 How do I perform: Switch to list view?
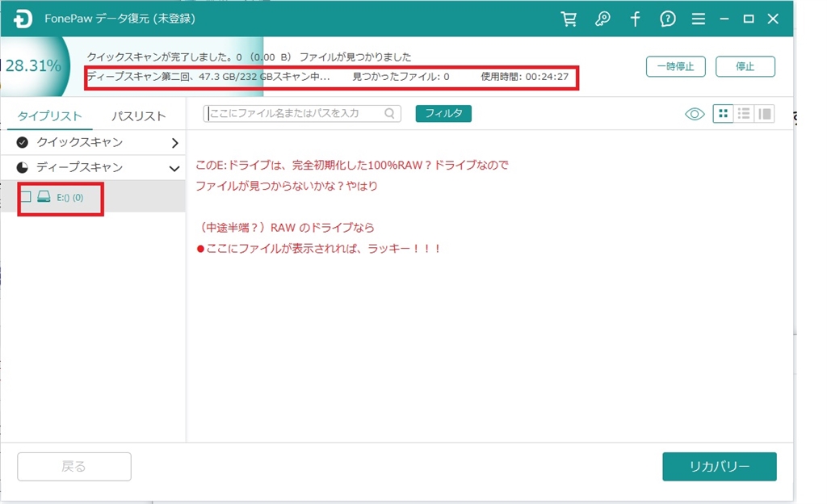(x=744, y=113)
